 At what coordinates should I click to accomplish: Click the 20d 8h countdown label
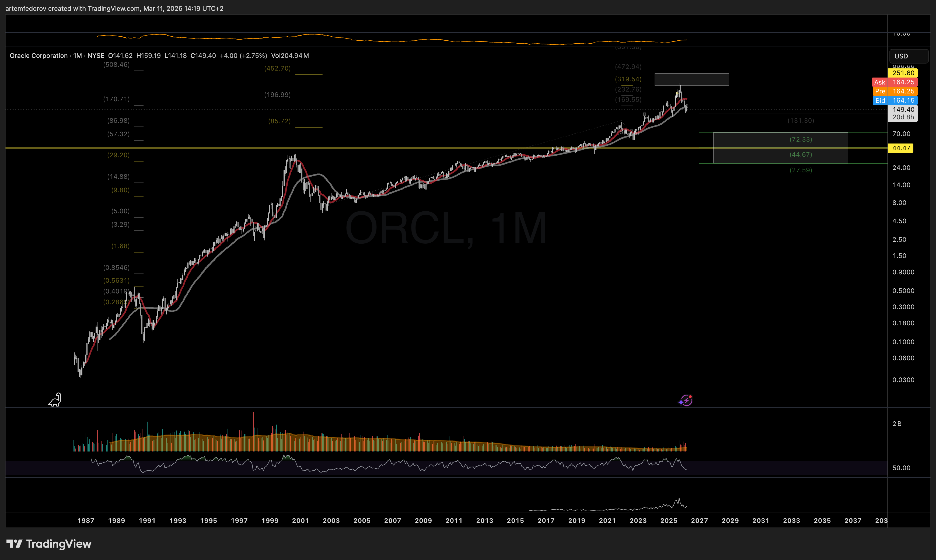click(x=903, y=117)
